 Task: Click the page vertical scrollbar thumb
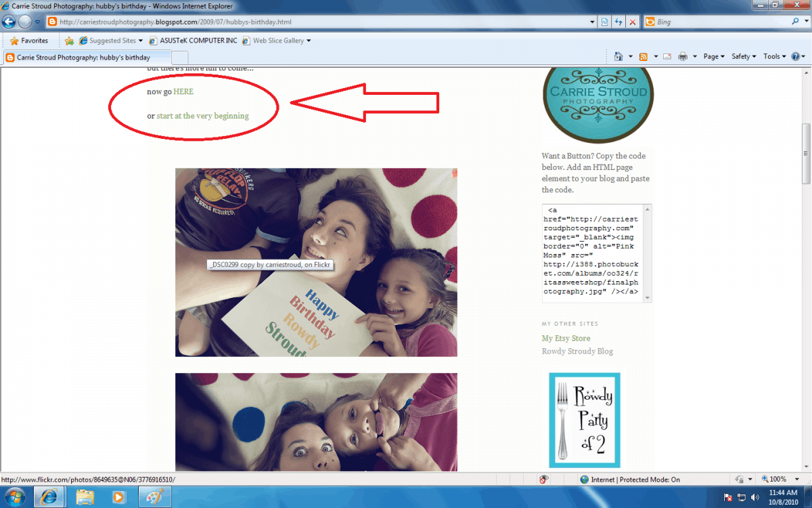(806, 154)
